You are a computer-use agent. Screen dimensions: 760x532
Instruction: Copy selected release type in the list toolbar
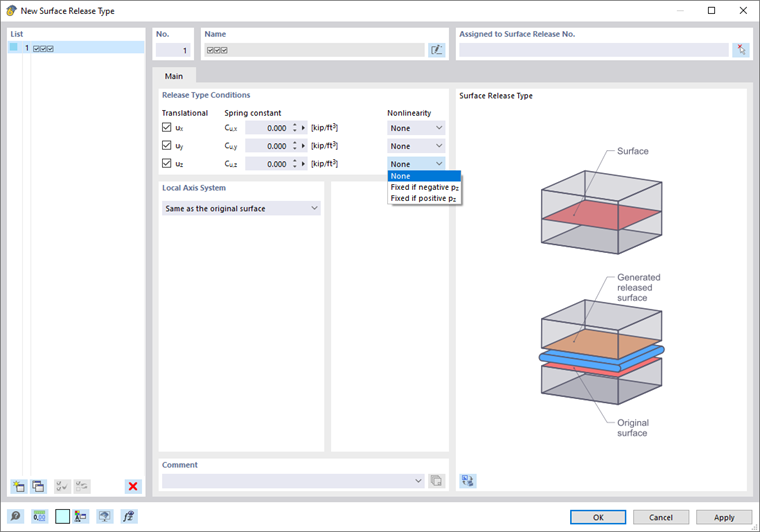(x=38, y=486)
